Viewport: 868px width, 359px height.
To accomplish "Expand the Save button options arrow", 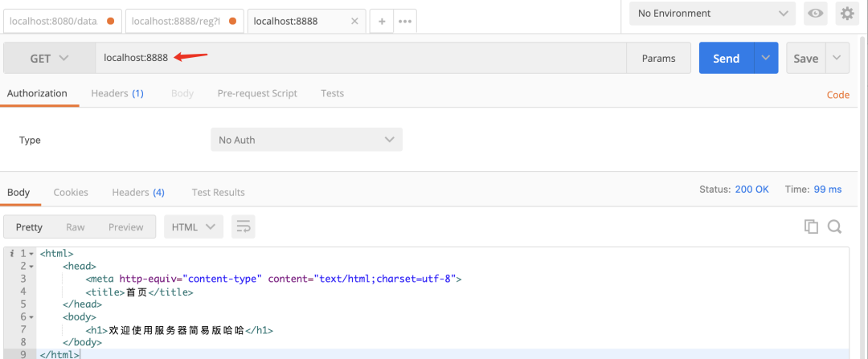I will 837,58.
